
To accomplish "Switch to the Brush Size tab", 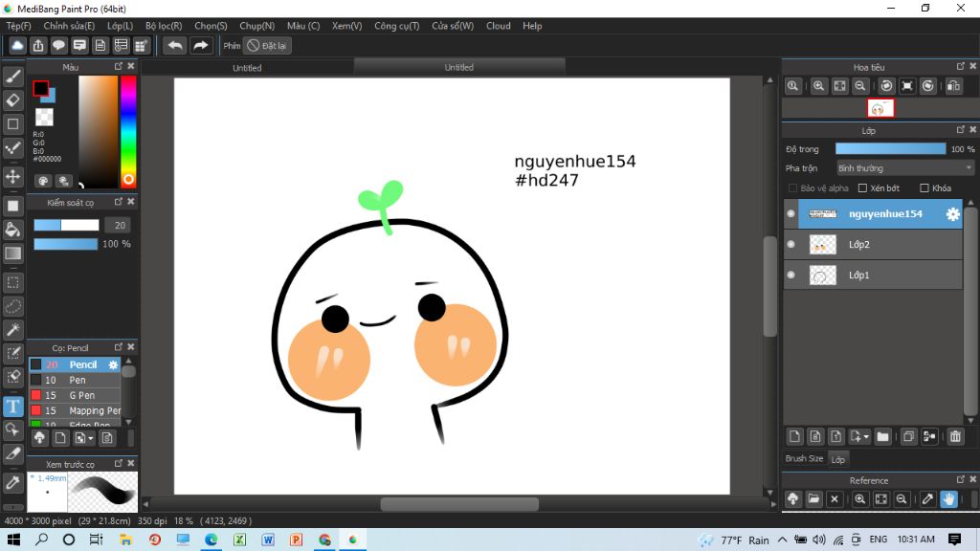I will [x=804, y=458].
